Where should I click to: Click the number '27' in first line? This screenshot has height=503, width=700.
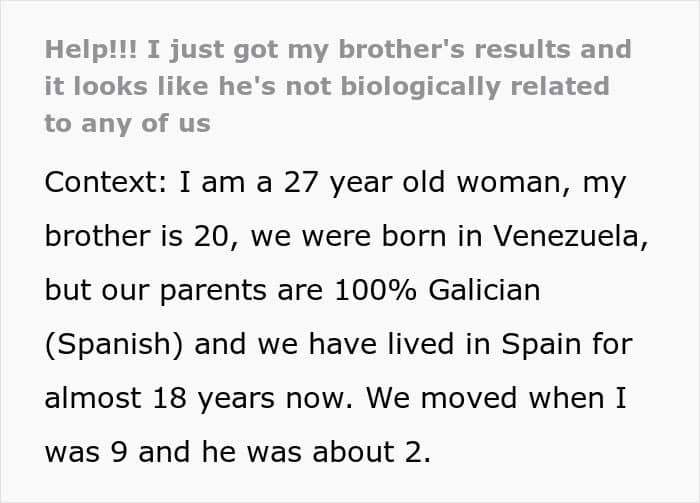300,182
